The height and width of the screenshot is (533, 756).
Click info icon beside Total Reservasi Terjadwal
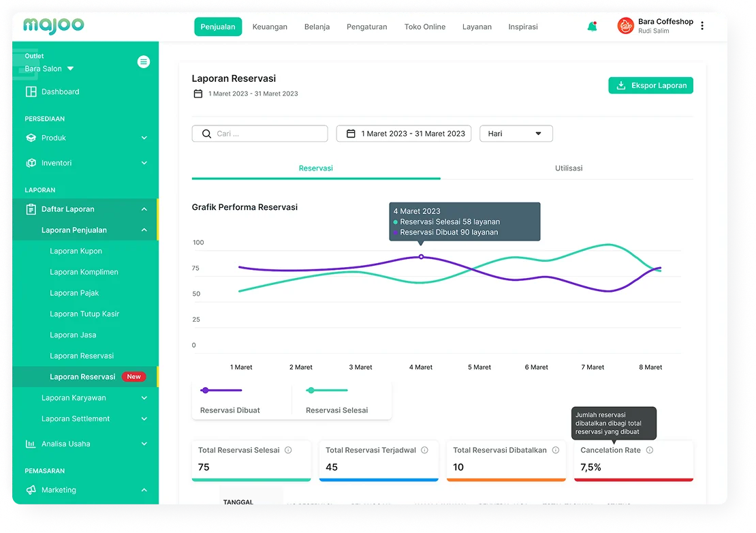424,451
